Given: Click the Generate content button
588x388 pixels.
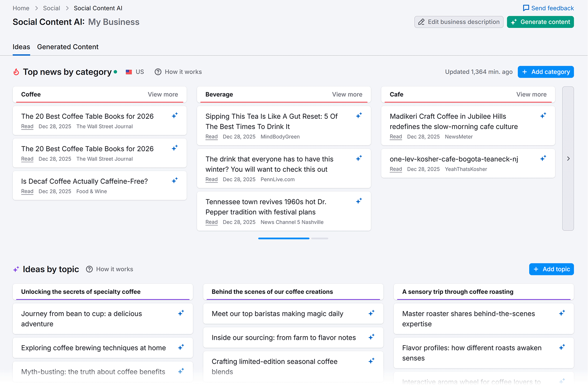Looking at the screenshot, I should (x=540, y=22).
